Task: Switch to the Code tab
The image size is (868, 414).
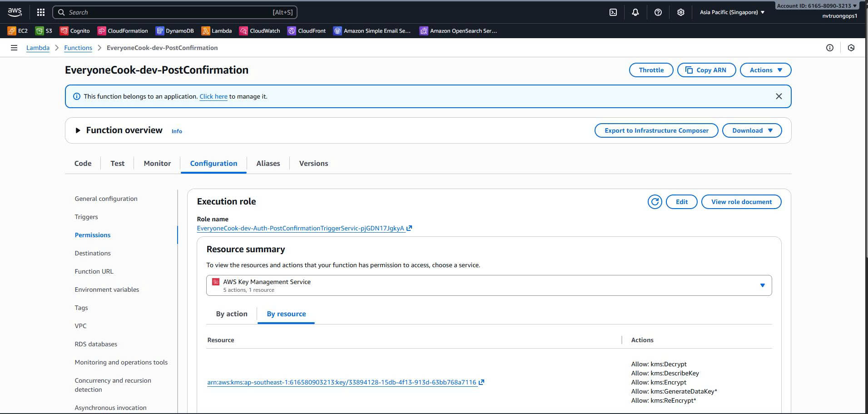Action: point(83,163)
